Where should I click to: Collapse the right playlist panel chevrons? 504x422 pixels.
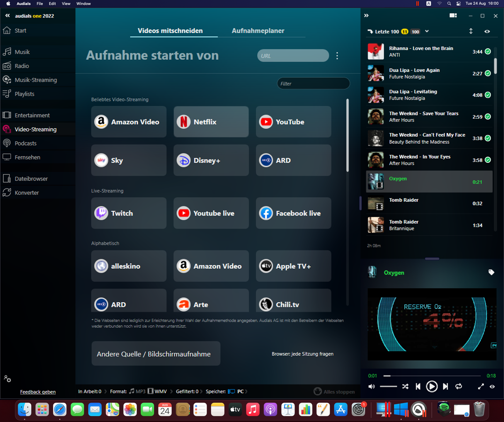tap(366, 16)
